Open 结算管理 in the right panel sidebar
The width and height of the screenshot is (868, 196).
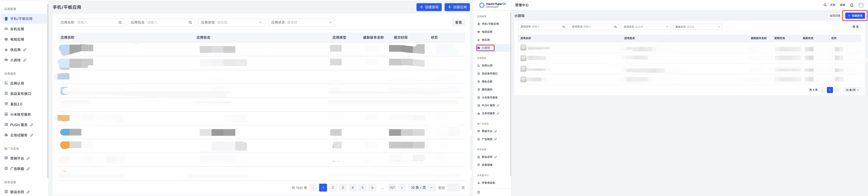point(487,165)
